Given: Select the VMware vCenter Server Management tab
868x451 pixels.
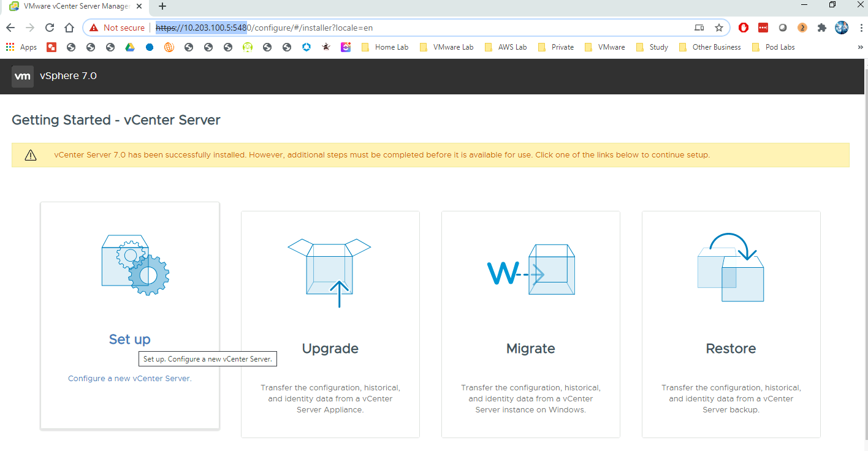Looking at the screenshot, I should [x=74, y=6].
